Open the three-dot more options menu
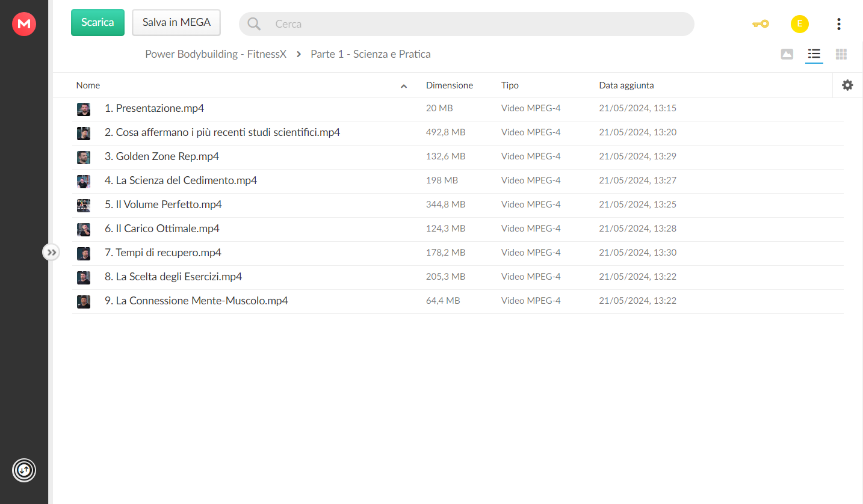Viewport: 863px width, 504px height. [x=838, y=24]
